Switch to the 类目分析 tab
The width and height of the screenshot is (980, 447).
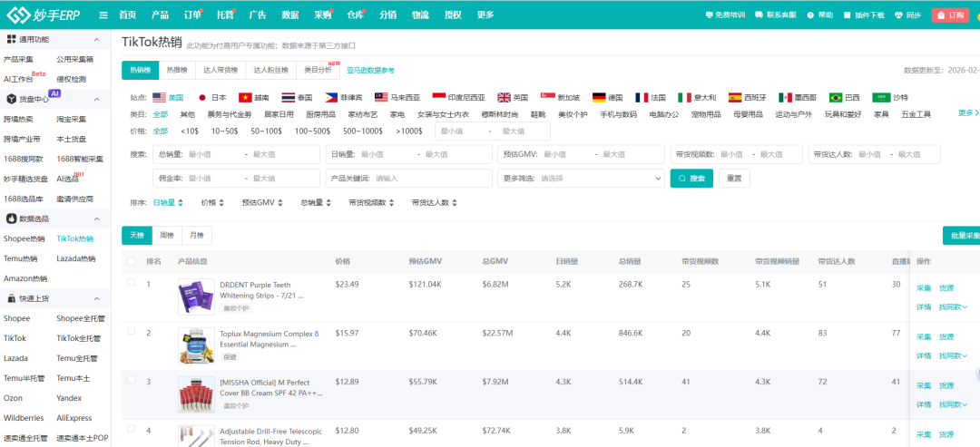[x=318, y=71]
